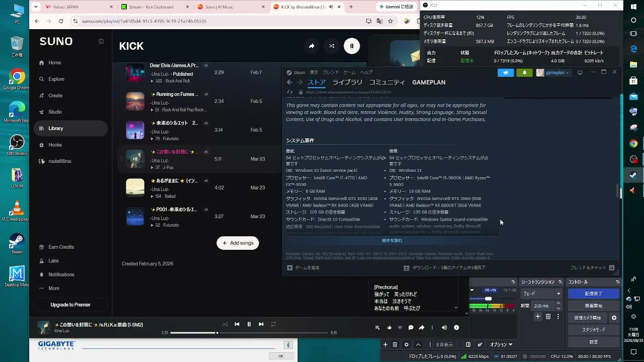Add a scene transition with plus icon

click(538, 317)
